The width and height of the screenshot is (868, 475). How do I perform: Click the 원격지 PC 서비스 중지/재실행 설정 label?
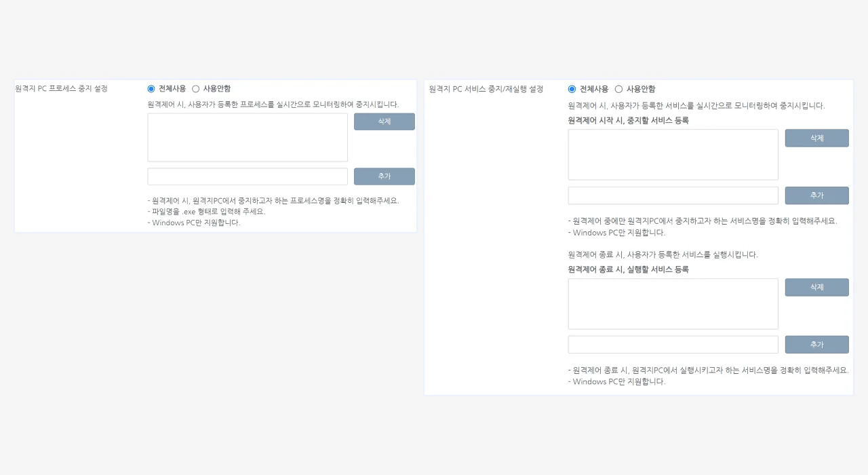point(487,89)
